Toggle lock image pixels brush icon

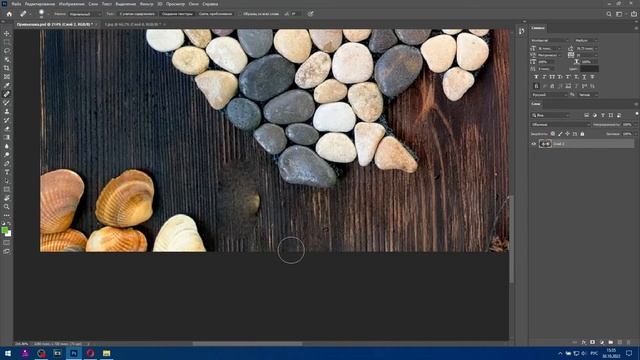(x=560, y=133)
